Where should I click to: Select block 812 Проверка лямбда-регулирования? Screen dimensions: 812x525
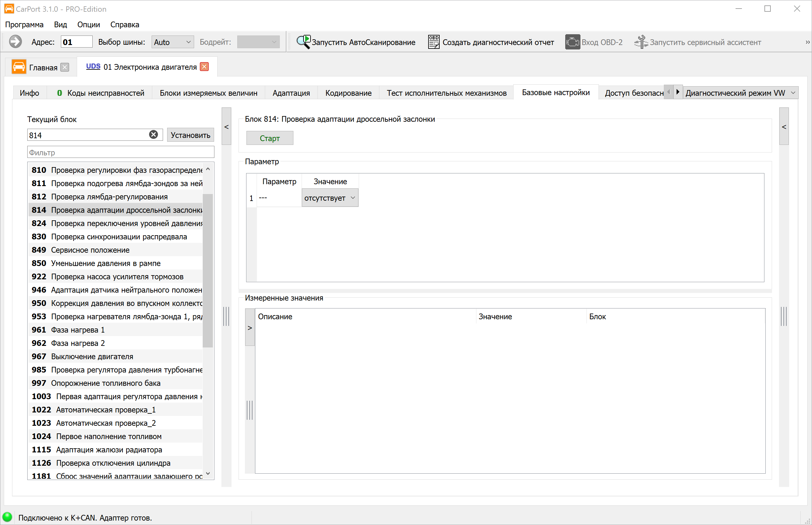point(115,196)
